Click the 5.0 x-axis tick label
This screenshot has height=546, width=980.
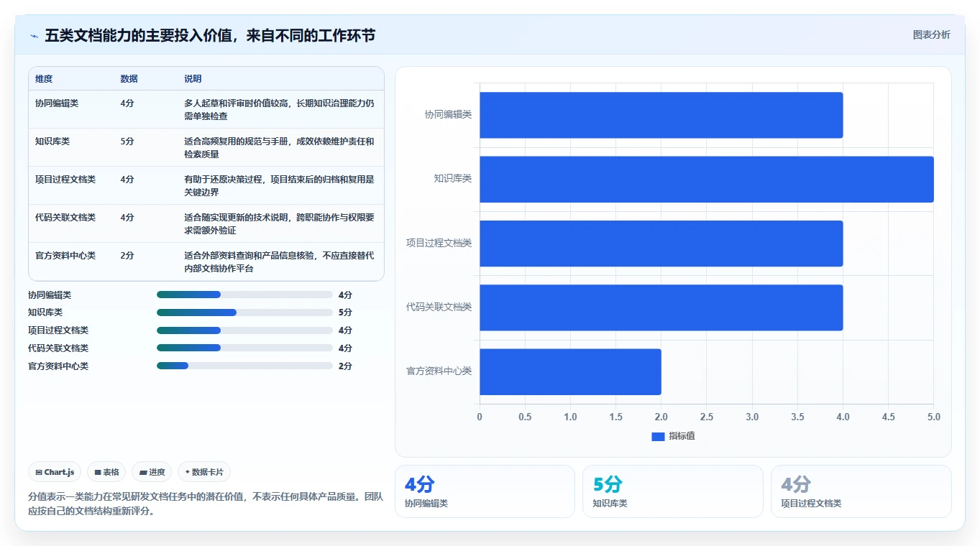[x=933, y=417]
